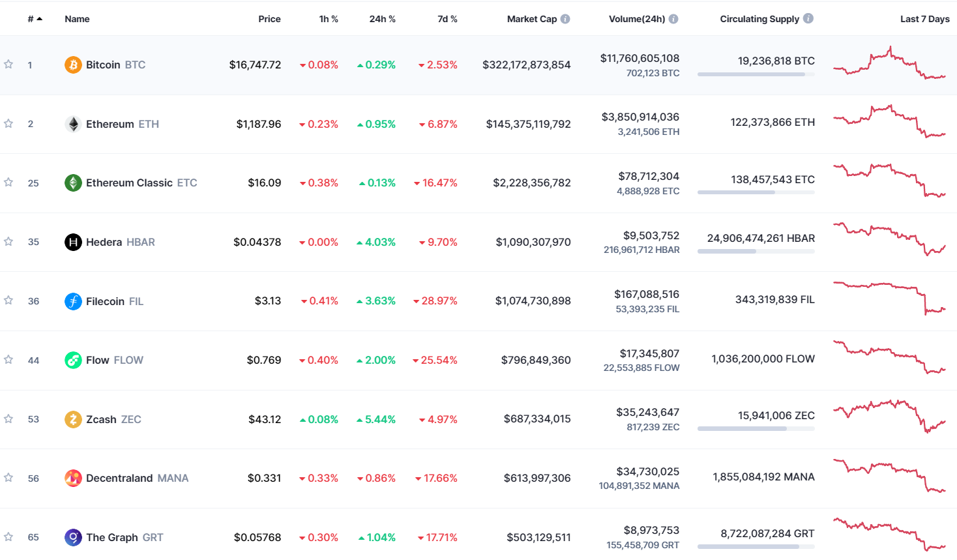The height and width of the screenshot is (560, 957).
Task: Open the Ethereum ETH coin page
Action: click(x=123, y=124)
